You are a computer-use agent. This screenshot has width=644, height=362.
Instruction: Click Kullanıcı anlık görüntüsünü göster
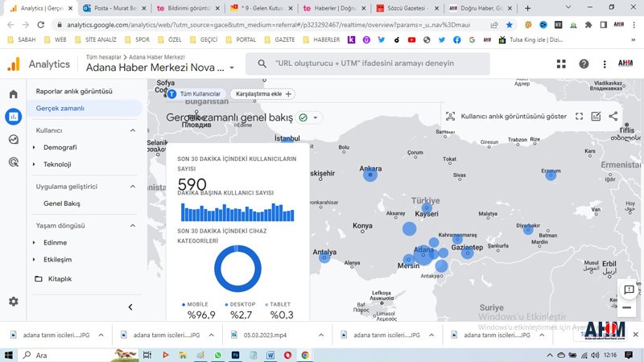point(506,117)
